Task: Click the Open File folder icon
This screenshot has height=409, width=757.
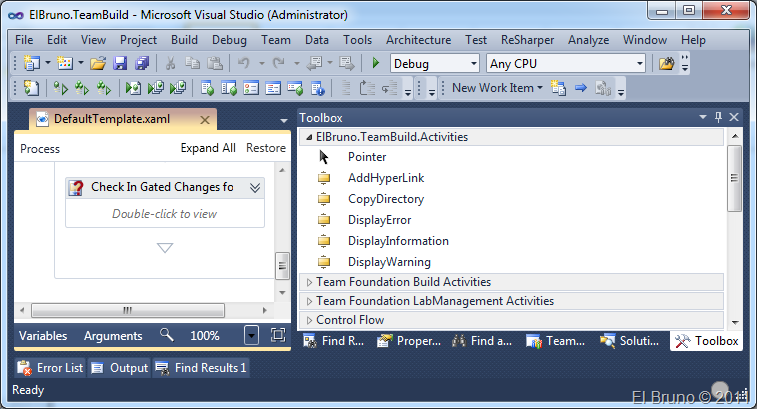Action: pyautogui.click(x=98, y=63)
